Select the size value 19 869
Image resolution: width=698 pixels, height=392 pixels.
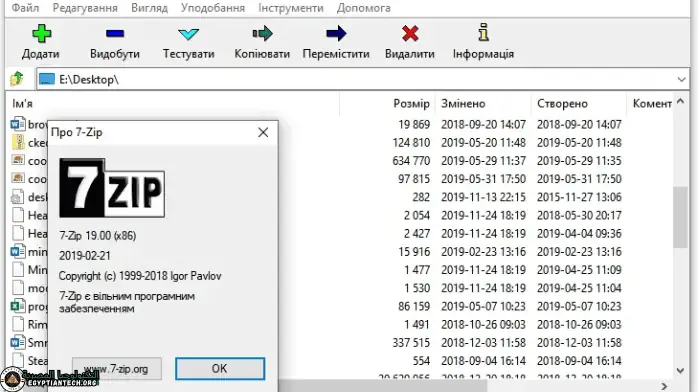pos(414,124)
